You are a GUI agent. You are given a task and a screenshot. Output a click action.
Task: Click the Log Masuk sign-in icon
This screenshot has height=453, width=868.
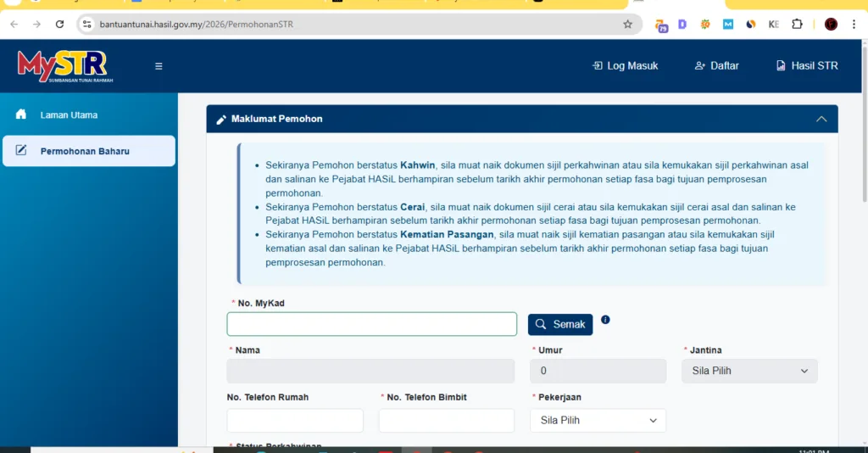[x=598, y=65]
